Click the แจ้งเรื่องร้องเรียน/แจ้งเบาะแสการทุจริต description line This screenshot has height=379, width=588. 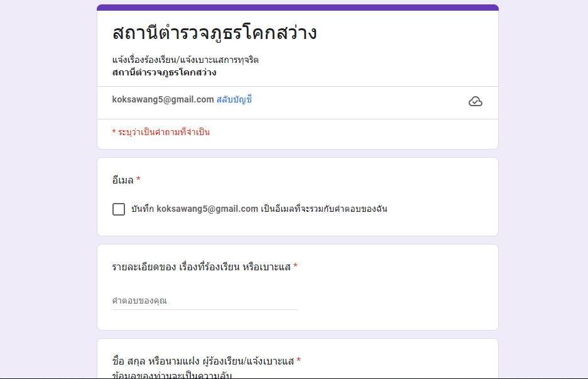(x=185, y=60)
